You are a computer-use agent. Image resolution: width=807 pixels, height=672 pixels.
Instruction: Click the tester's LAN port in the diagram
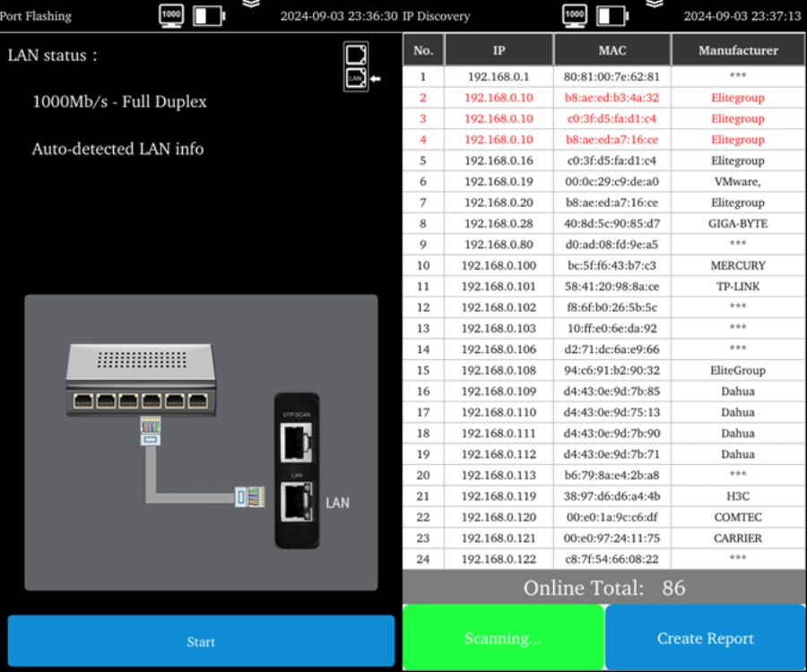coord(296,502)
